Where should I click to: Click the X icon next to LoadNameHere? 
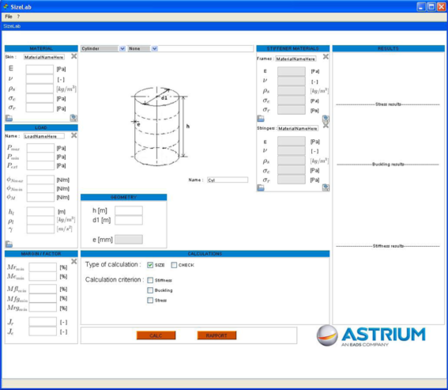(x=74, y=135)
